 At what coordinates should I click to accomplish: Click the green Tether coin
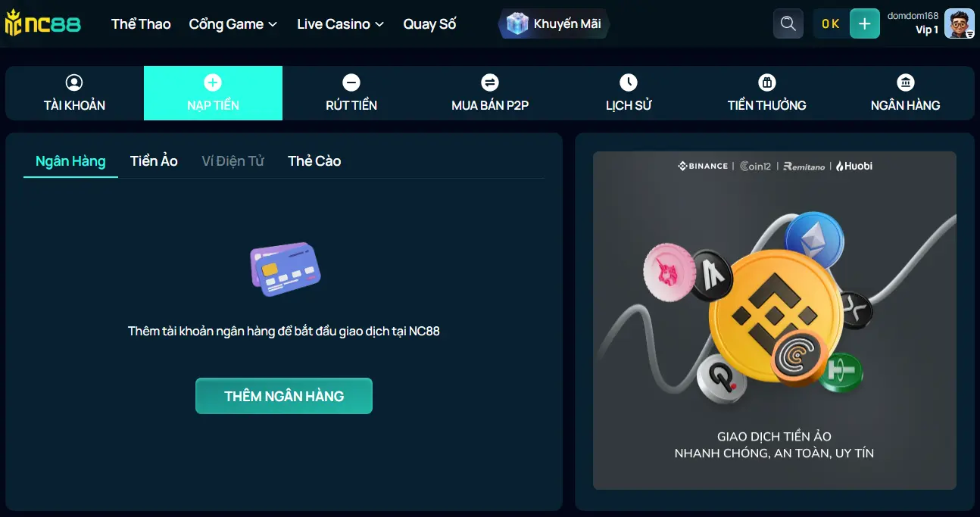click(x=841, y=372)
